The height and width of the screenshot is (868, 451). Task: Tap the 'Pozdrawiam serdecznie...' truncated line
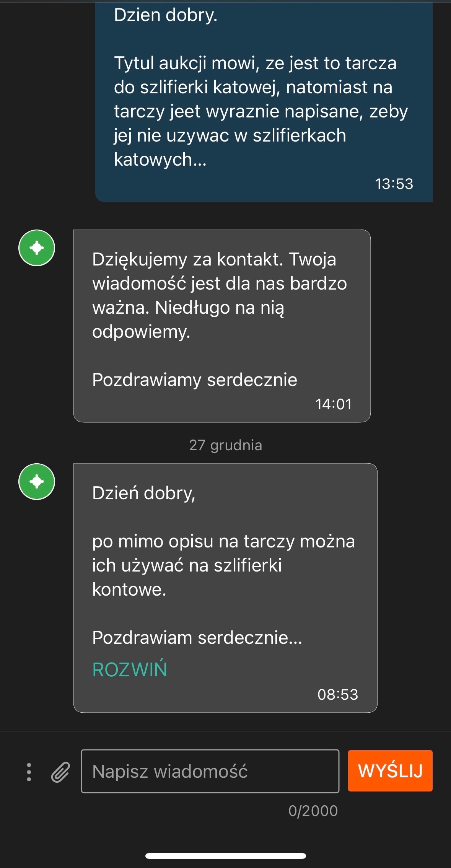[197, 638]
